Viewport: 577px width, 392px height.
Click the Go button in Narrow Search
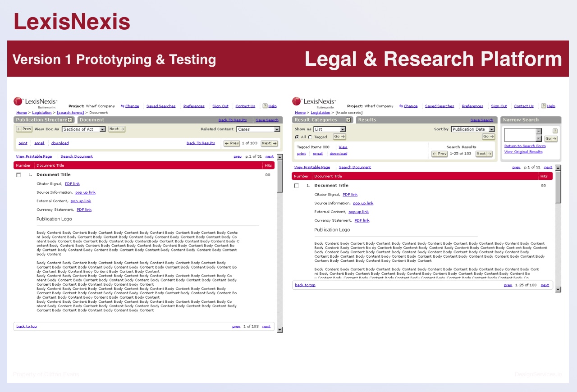(550, 139)
